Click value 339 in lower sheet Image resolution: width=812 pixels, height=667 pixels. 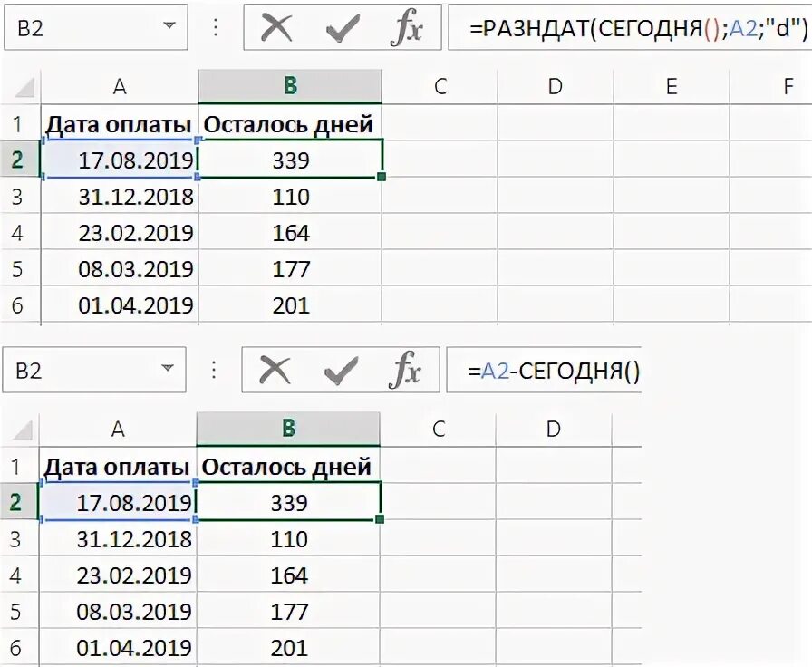click(288, 502)
